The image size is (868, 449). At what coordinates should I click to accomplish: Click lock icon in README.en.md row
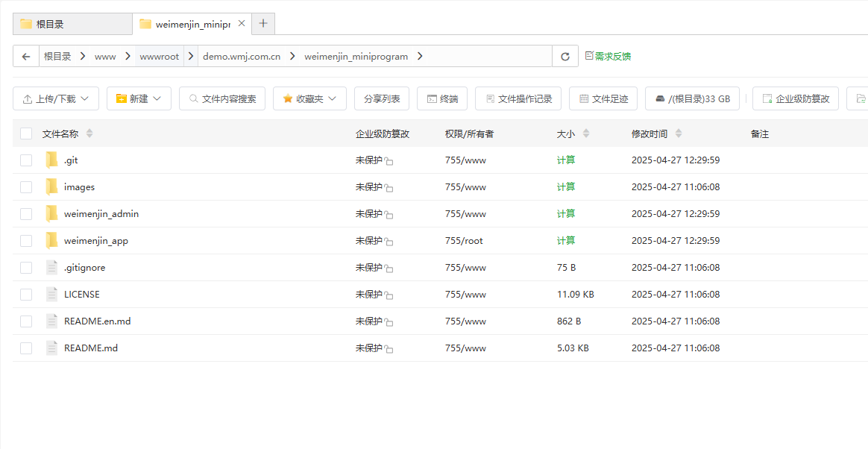point(389,323)
